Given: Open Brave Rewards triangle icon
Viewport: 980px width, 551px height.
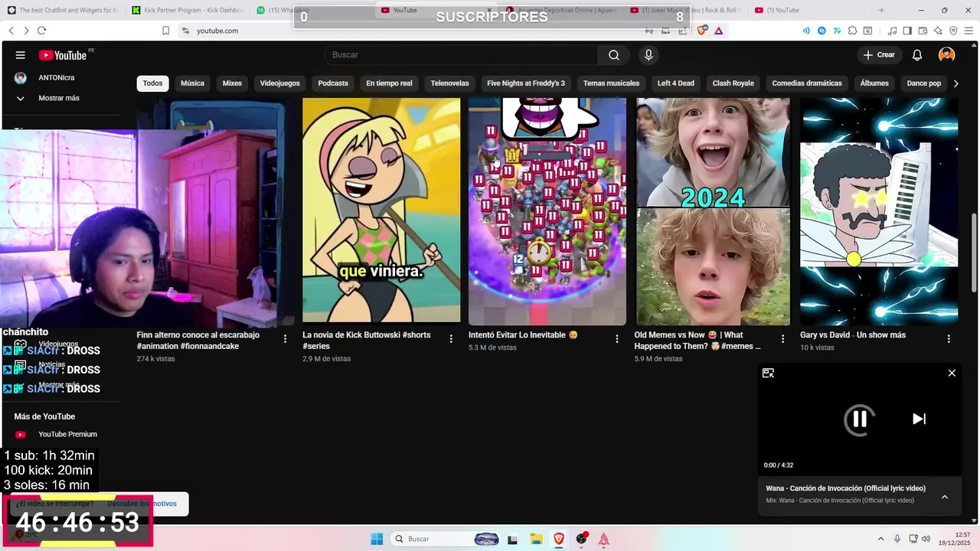Looking at the screenshot, I should [x=718, y=31].
